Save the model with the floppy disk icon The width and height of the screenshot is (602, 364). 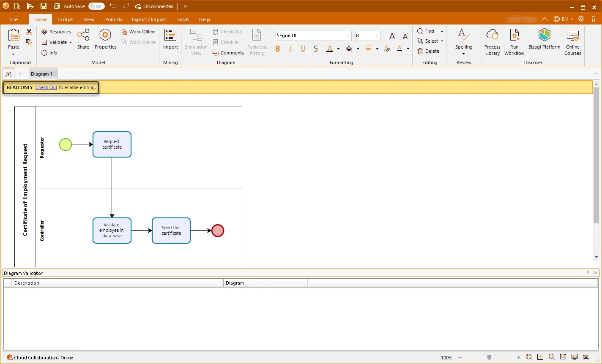click(x=44, y=6)
